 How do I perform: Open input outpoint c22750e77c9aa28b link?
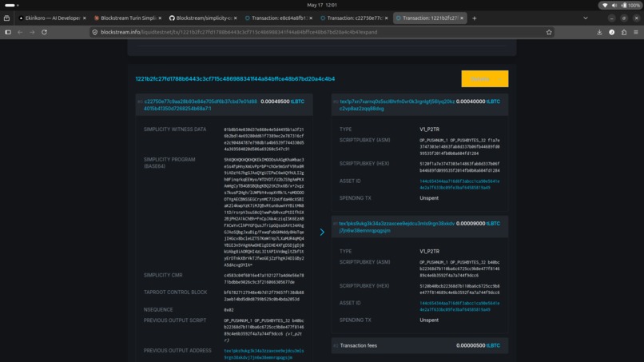click(x=201, y=105)
